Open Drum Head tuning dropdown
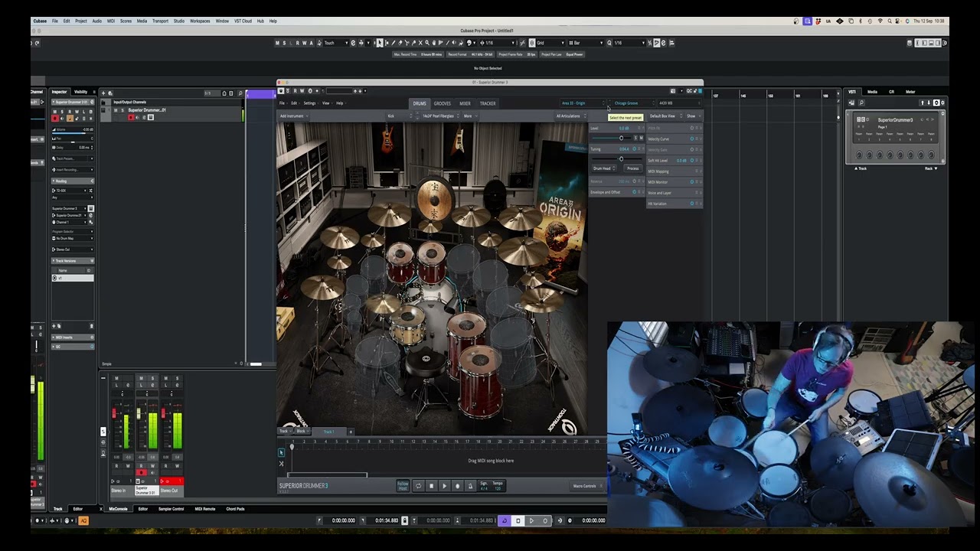Image resolution: width=980 pixels, height=551 pixels. click(604, 168)
